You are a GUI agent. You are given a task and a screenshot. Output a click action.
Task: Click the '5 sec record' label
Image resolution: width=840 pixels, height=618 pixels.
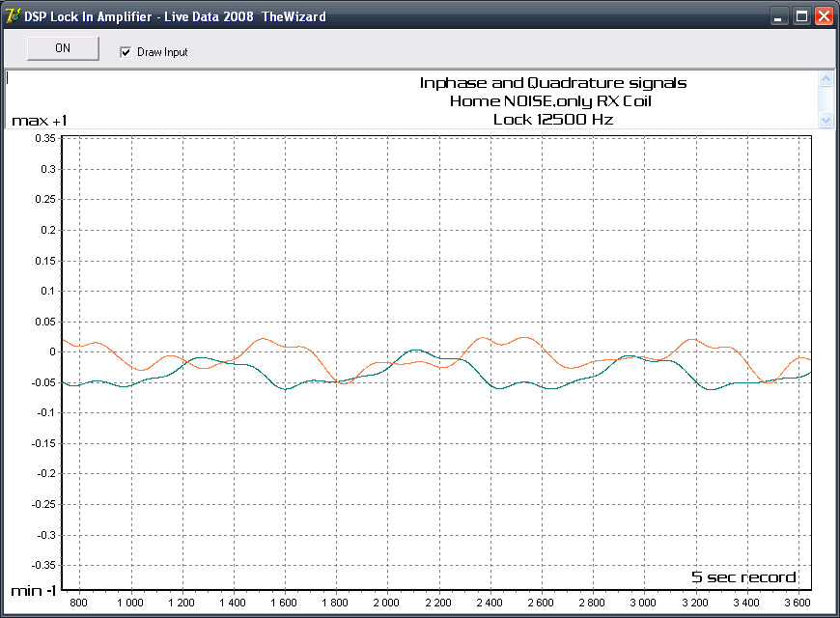coord(743,577)
